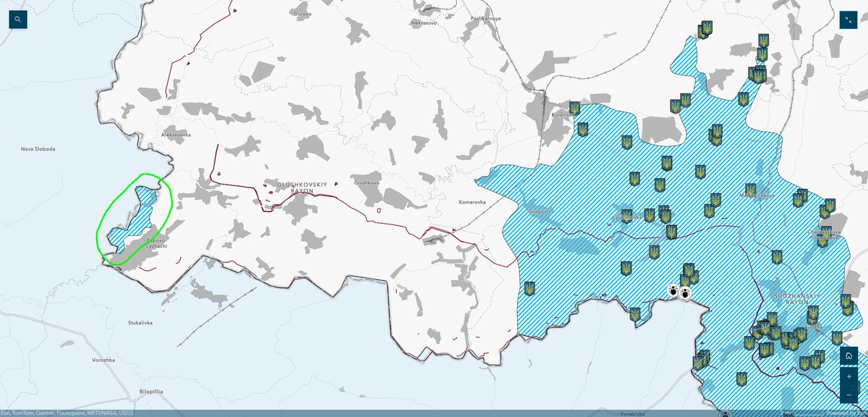Click the isolated westernmost trident marker
The width and height of the screenshot is (868, 417).
(x=529, y=288)
